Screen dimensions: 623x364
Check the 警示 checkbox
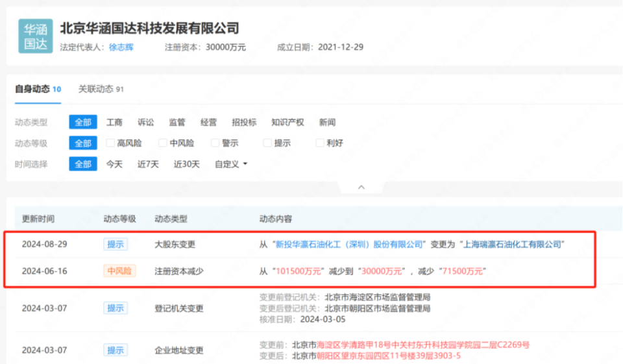(215, 143)
